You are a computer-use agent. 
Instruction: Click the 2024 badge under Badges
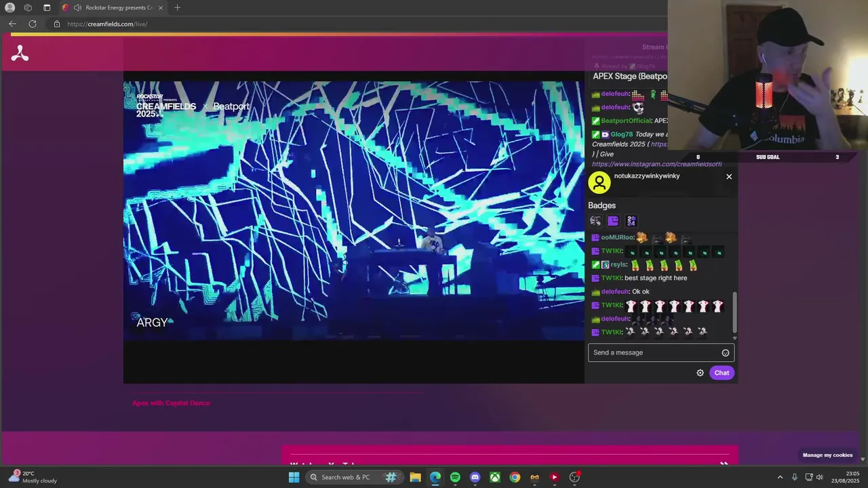point(631,221)
